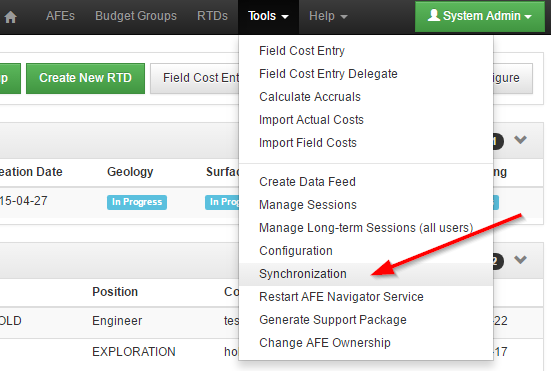The width and height of the screenshot is (551, 371).
Task: Click the user icon beside System Admin
Action: pos(434,15)
